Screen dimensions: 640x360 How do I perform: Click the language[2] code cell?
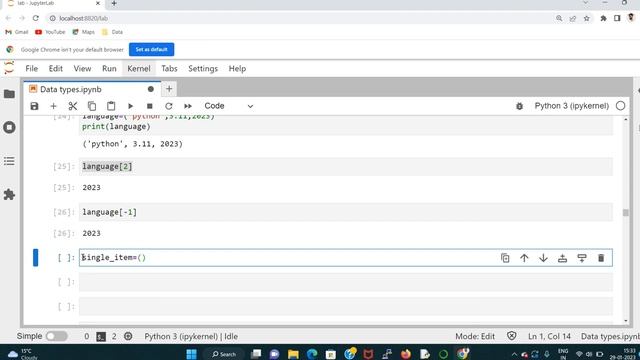click(346, 167)
